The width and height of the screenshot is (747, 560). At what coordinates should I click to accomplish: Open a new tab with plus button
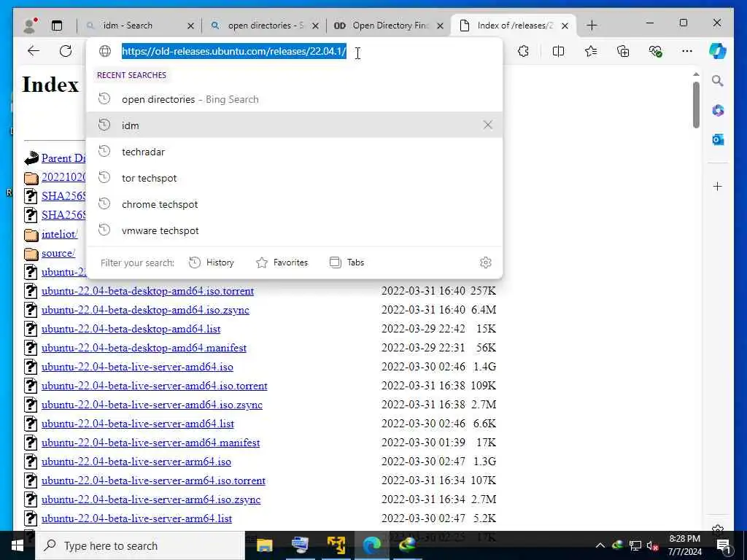point(592,26)
